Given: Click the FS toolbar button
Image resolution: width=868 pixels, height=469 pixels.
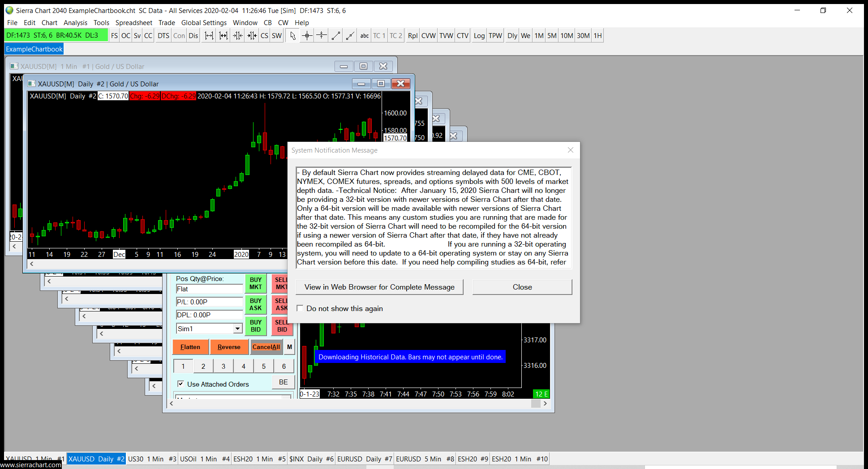Looking at the screenshot, I should coord(115,36).
